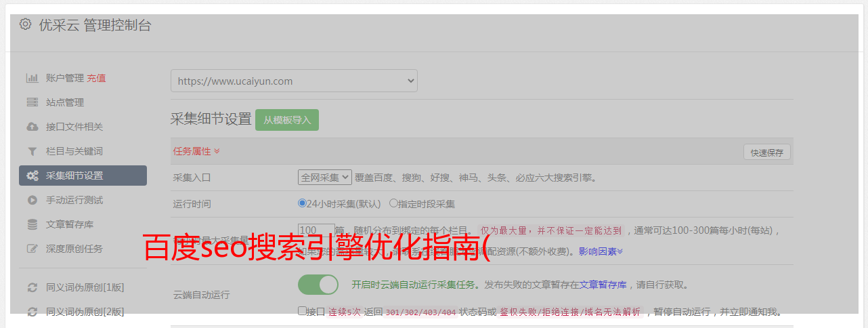The image size is (868, 328).
Task: Click the refresh icon for 同义词伪原创[2版]
Action: [32, 312]
